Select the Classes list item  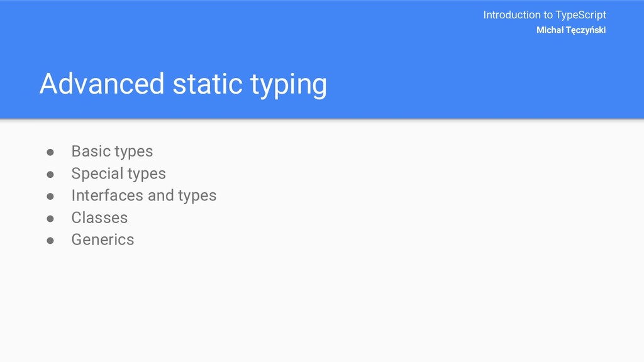99,217
